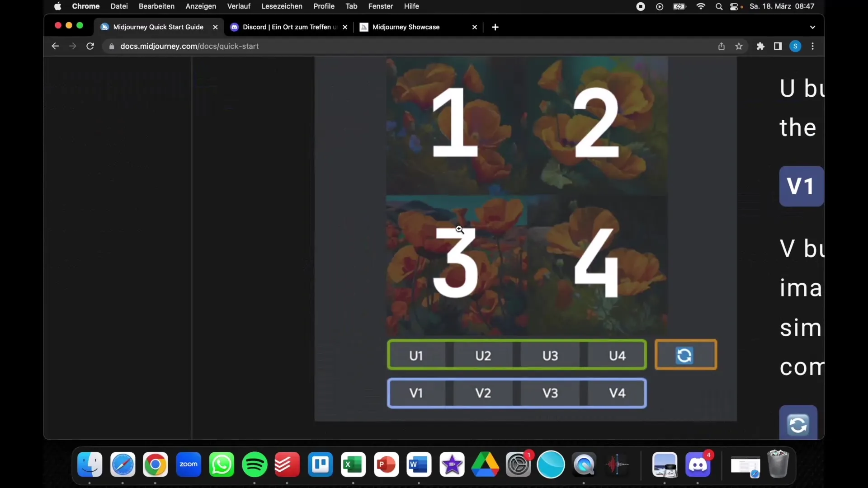This screenshot has height=488, width=868.
Task: Expand the tab search dropdown arrow
Action: coord(812,27)
